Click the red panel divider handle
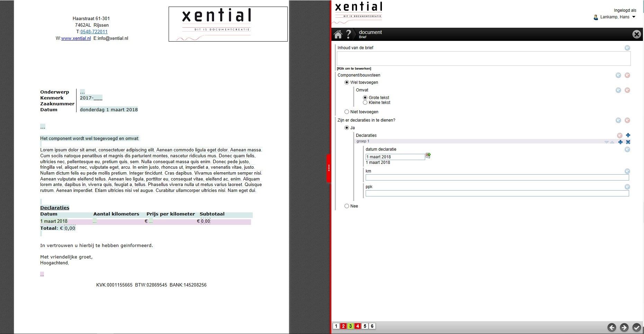644x334 pixels. pos(329,168)
